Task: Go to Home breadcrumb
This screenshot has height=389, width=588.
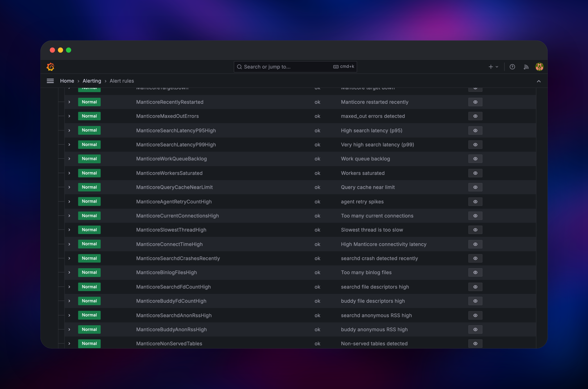Action: (x=67, y=81)
